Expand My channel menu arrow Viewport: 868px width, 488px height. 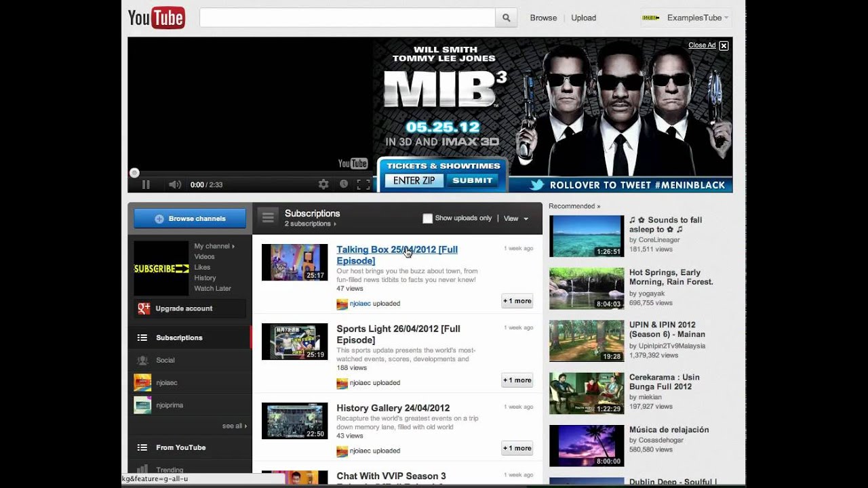pos(233,246)
